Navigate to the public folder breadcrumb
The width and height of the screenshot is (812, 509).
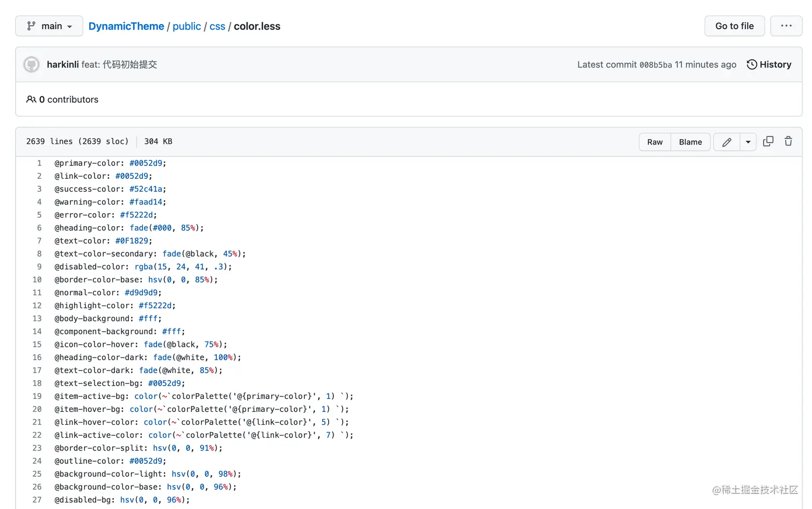point(187,26)
